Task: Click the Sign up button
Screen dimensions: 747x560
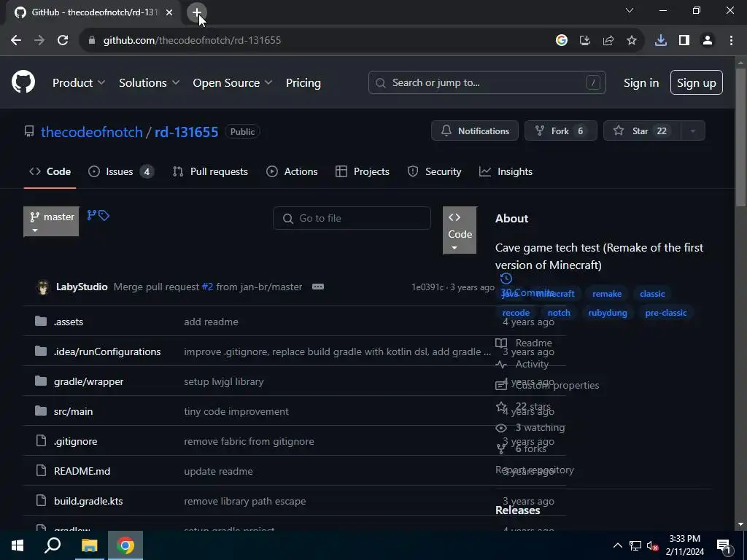Action: pos(697,83)
